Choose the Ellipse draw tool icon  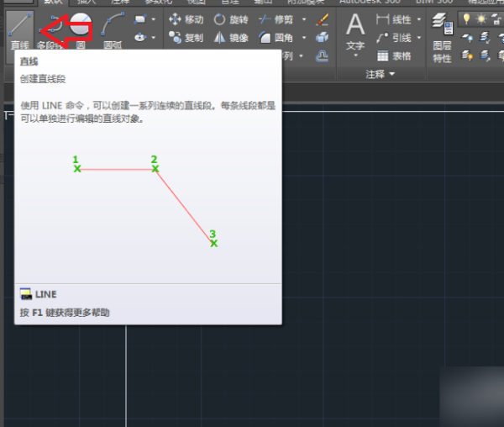[x=140, y=37]
